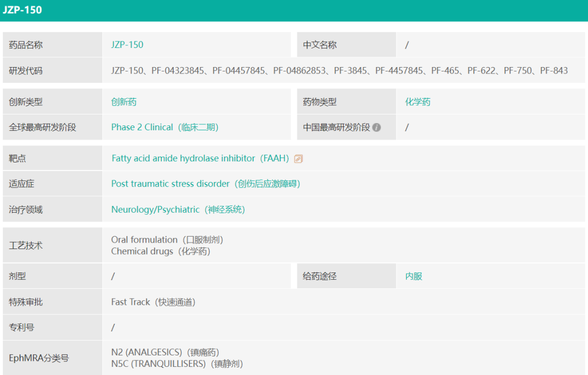Open Phase 2 Clinical (临床二期) link
This screenshot has height=375, width=588.
click(x=164, y=127)
